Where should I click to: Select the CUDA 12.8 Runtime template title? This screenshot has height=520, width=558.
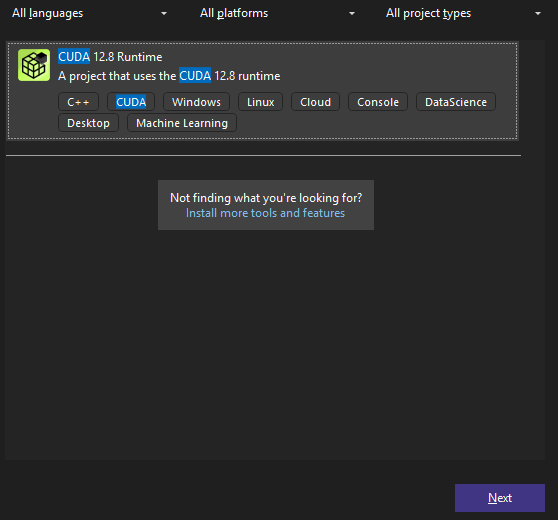[x=110, y=57]
